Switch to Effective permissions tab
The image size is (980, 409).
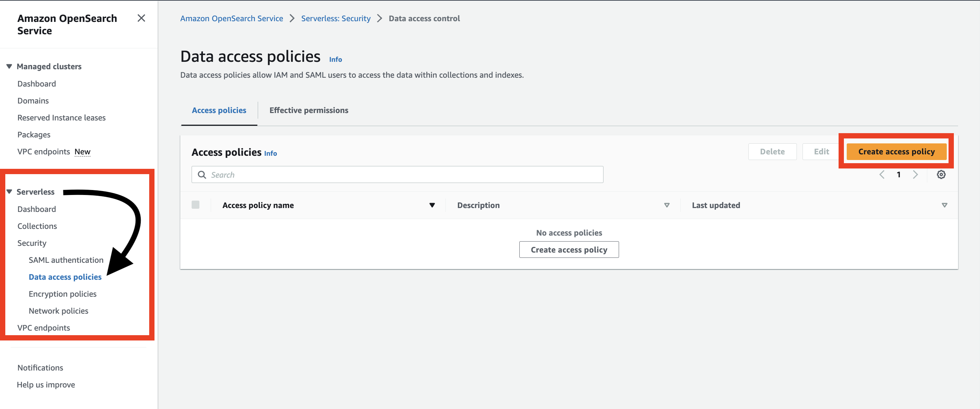coord(309,110)
